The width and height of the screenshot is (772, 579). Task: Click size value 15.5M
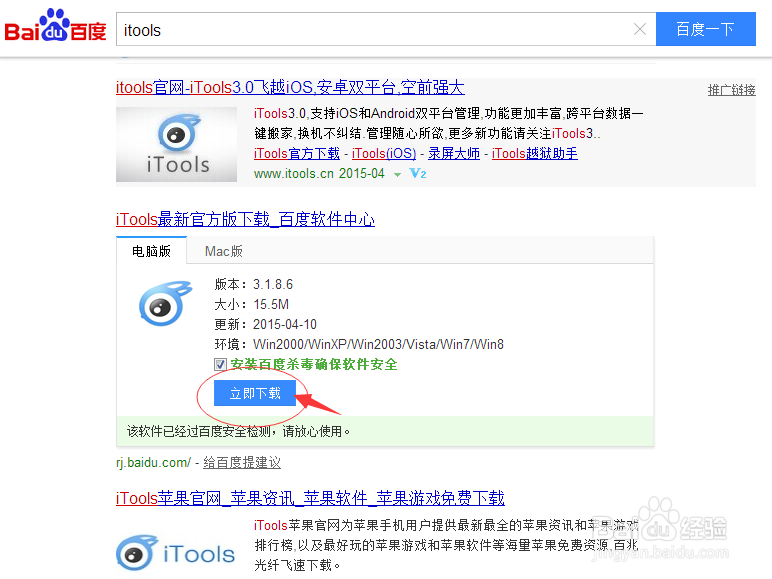pos(271,304)
